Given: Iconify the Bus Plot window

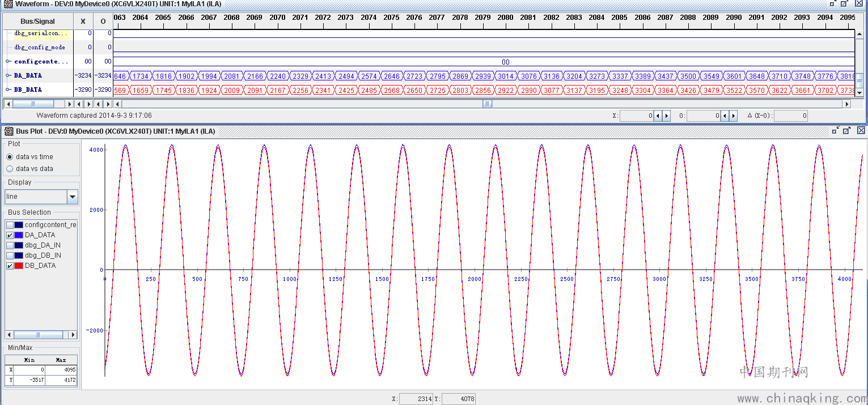Looking at the screenshot, I should (x=836, y=131).
